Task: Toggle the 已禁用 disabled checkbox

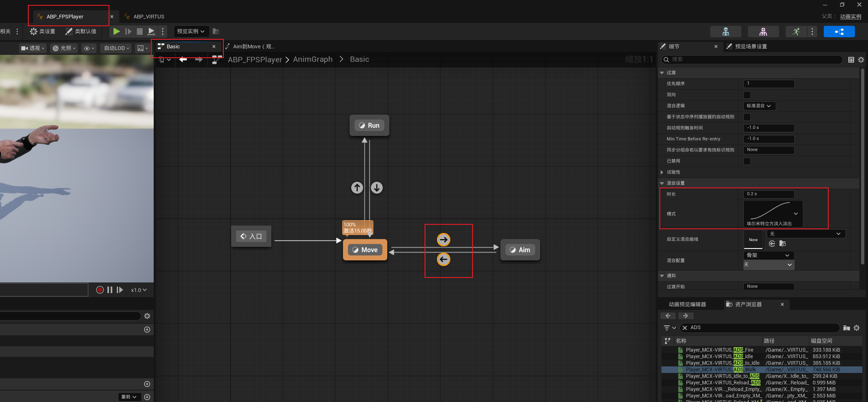Action: pos(747,161)
